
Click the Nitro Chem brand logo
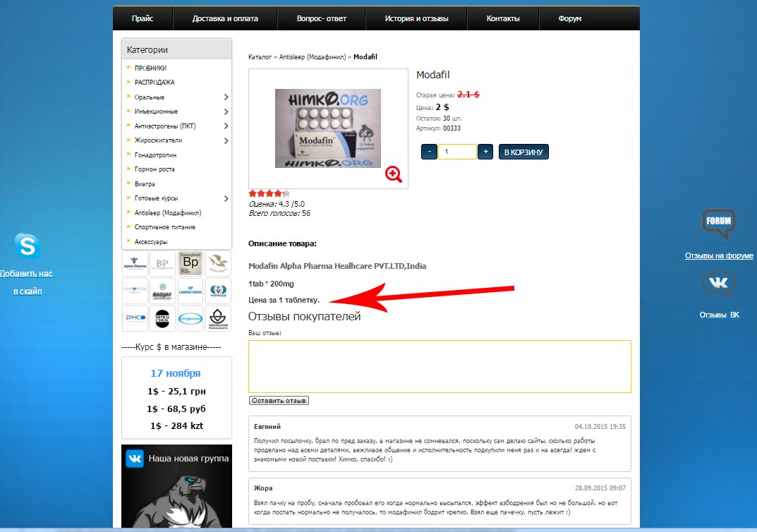[x=162, y=318]
